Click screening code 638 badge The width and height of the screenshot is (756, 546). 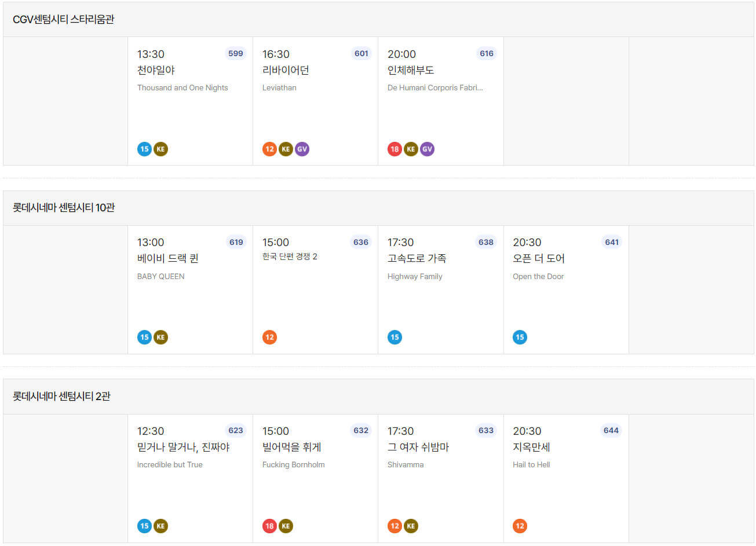pyautogui.click(x=486, y=242)
